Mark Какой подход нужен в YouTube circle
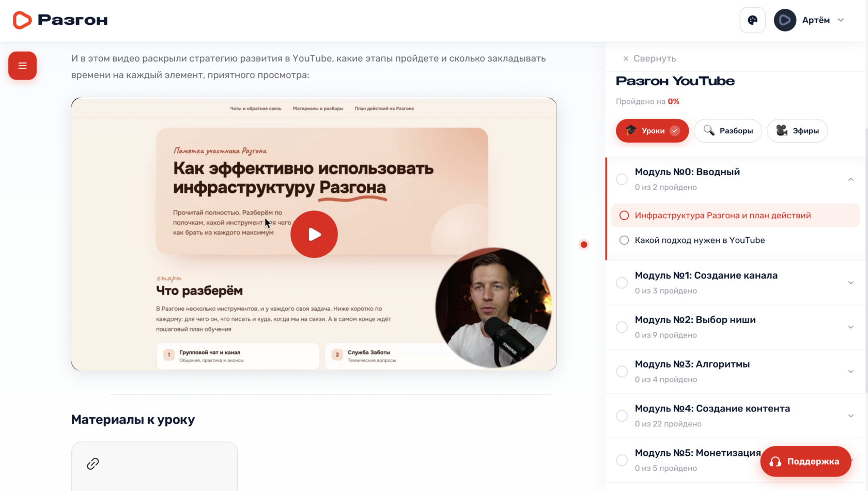Screen dimensions: 868x491 624,240
